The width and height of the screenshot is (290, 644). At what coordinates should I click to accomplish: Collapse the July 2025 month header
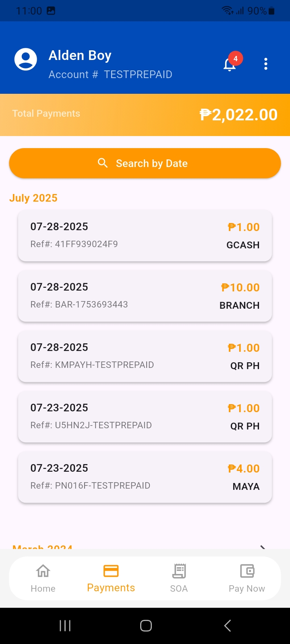33,198
